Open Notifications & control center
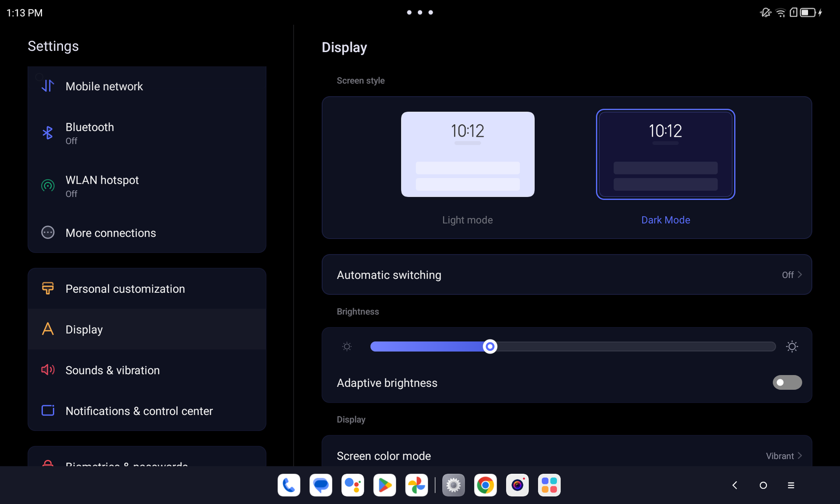 click(139, 411)
